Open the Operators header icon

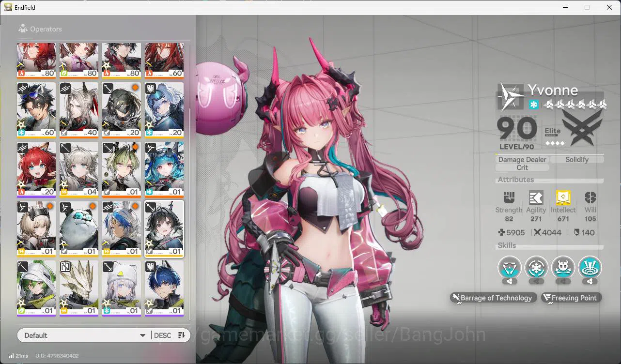pos(23,29)
